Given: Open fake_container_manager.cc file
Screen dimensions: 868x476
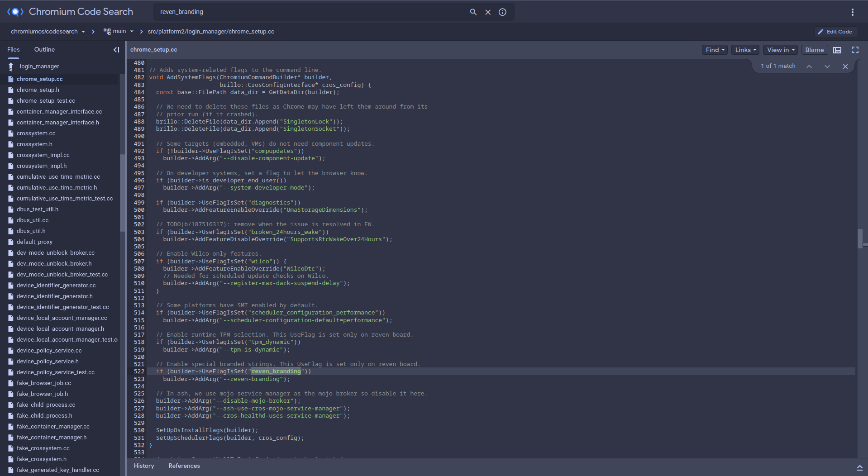Looking at the screenshot, I should point(53,427).
